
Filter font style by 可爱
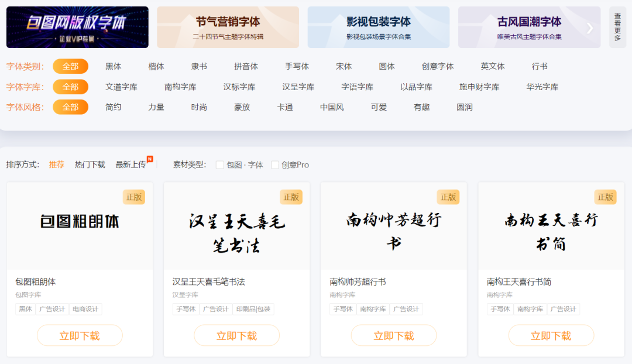pyautogui.click(x=379, y=107)
